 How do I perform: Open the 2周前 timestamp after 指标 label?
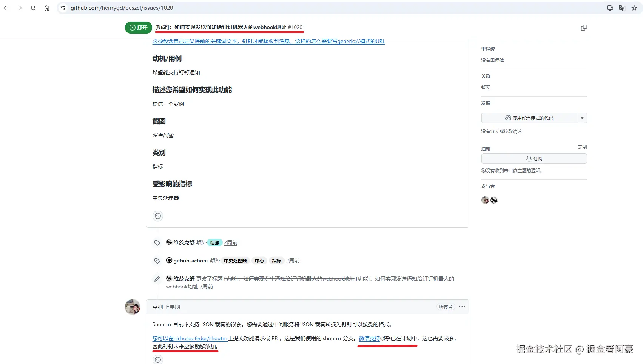pyautogui.click(x=293, y=261)
